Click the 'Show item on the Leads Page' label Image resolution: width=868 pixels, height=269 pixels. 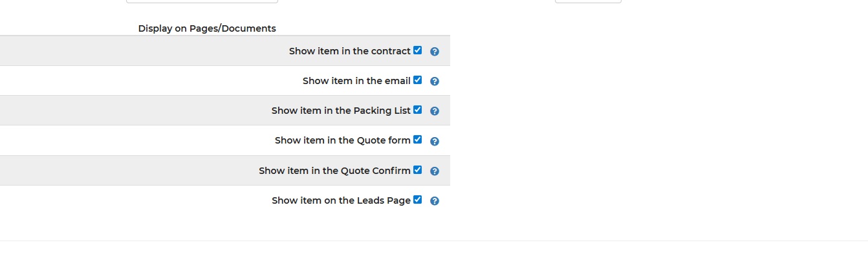341,200
